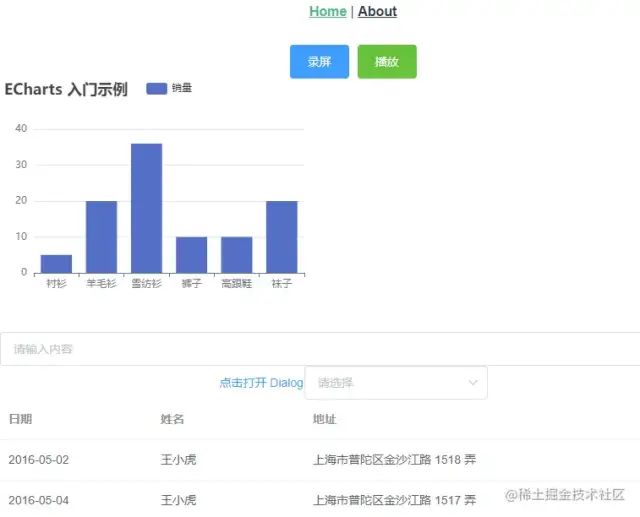Open the Home link
The width and height of the screenshot is (640, 517).
coord(328,11)
